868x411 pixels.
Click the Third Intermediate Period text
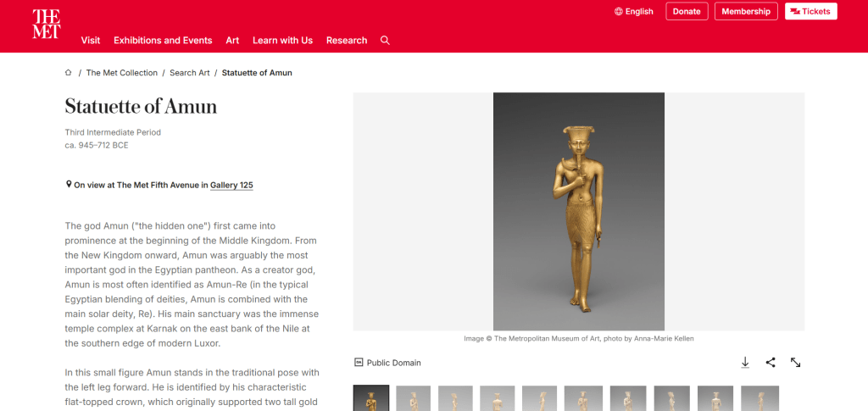[x=113, y=132]
